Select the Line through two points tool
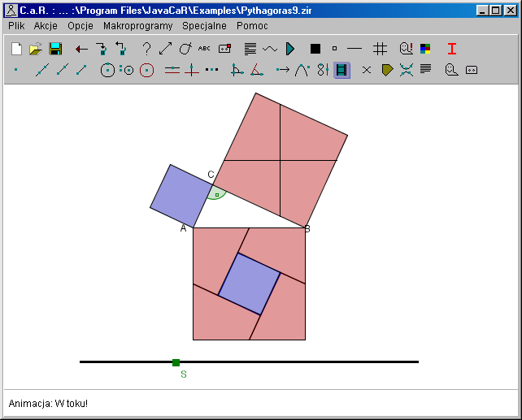 [x=42, y=70]
